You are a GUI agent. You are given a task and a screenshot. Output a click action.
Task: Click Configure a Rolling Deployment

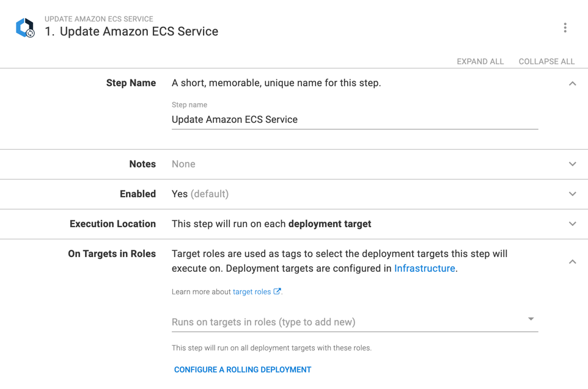243,369
